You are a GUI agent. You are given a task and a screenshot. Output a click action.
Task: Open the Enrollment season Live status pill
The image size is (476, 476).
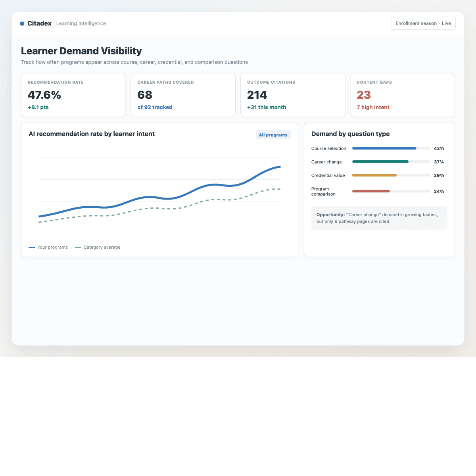point(423,23)
